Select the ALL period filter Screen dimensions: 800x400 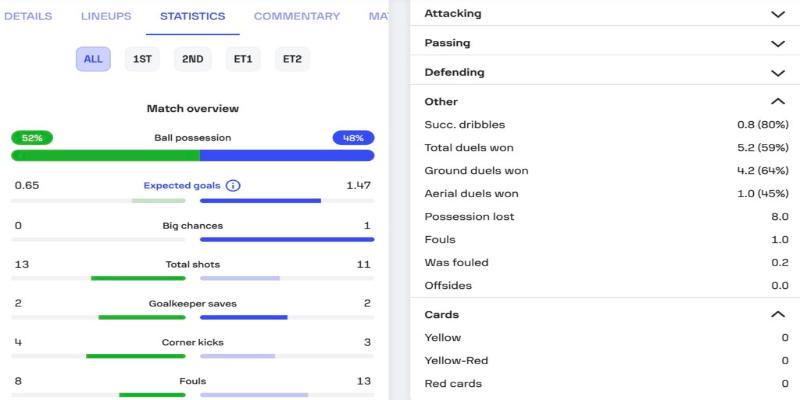[93, 59]
